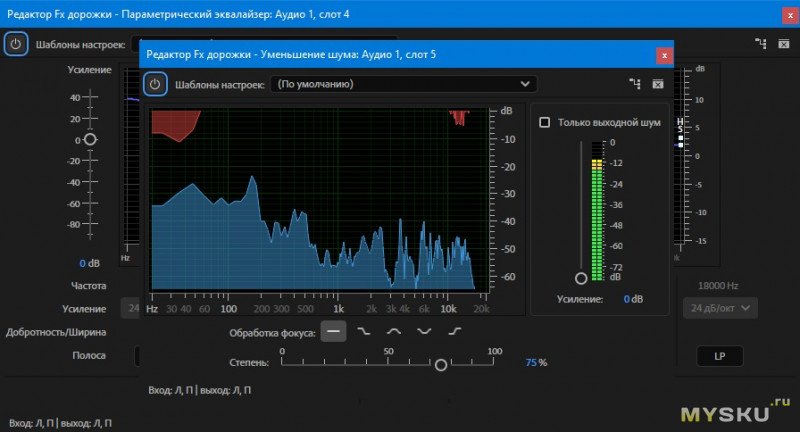
Task: Click equalizer master gain slider knob
Action: [90, 139]
